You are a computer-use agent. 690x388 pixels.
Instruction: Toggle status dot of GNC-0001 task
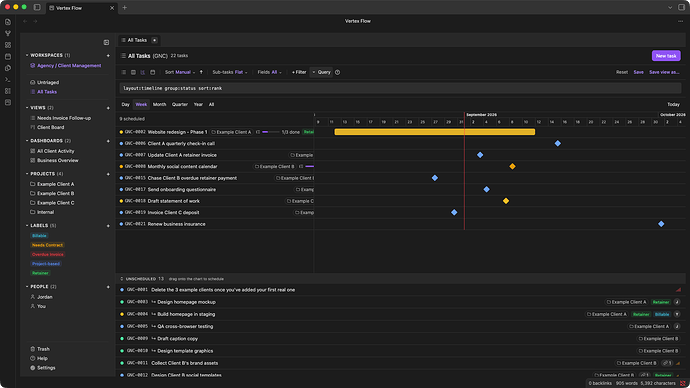(122, 290)
